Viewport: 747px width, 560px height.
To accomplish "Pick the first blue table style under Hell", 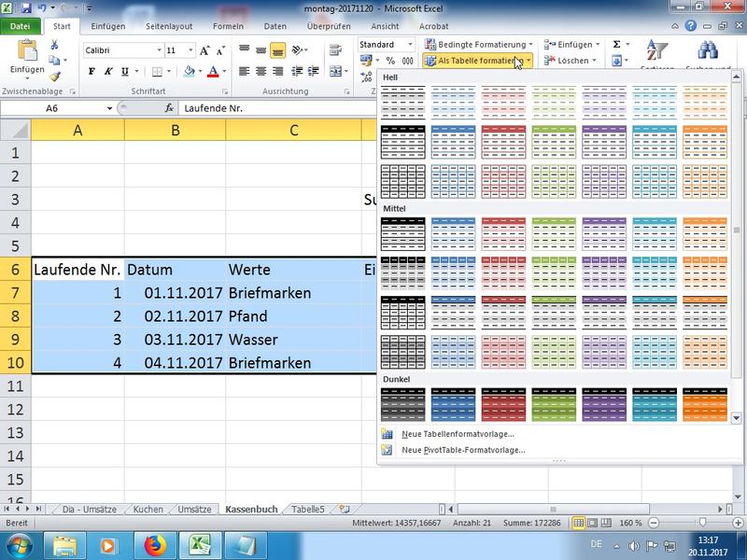I will click(x=453, y=103).
